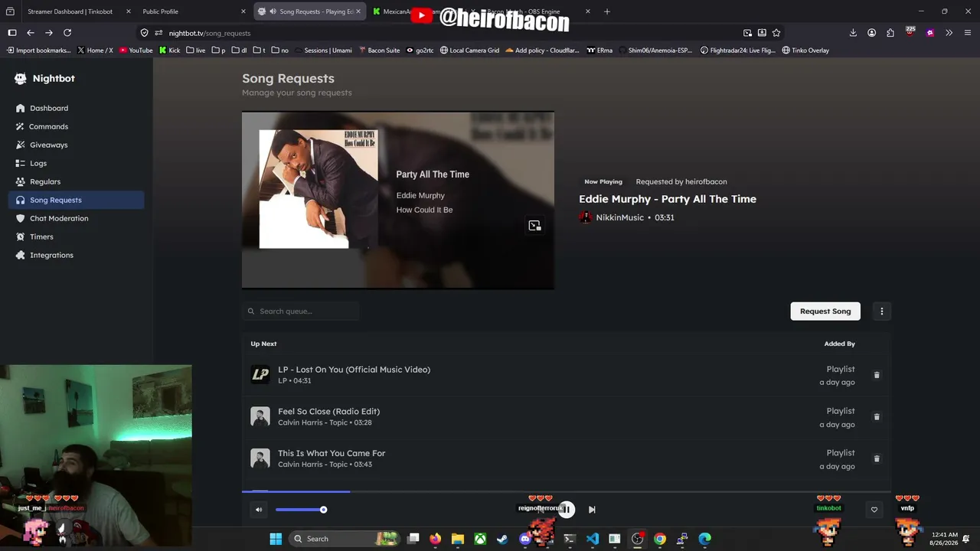Click the Feel So Close song thumbnail
The height and width of the screenshot is (551, 980).
260,416
